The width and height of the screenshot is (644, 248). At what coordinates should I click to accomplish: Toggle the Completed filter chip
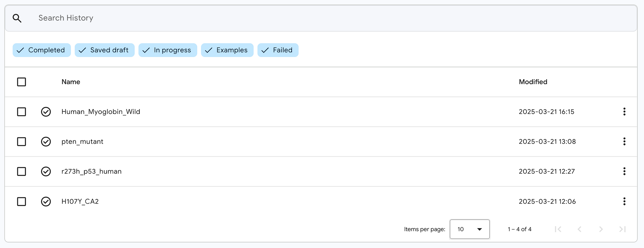tap(42, 50)
